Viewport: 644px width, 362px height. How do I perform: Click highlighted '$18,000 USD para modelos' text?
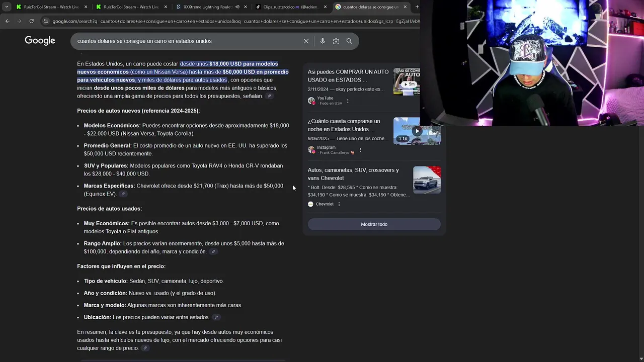244,64
